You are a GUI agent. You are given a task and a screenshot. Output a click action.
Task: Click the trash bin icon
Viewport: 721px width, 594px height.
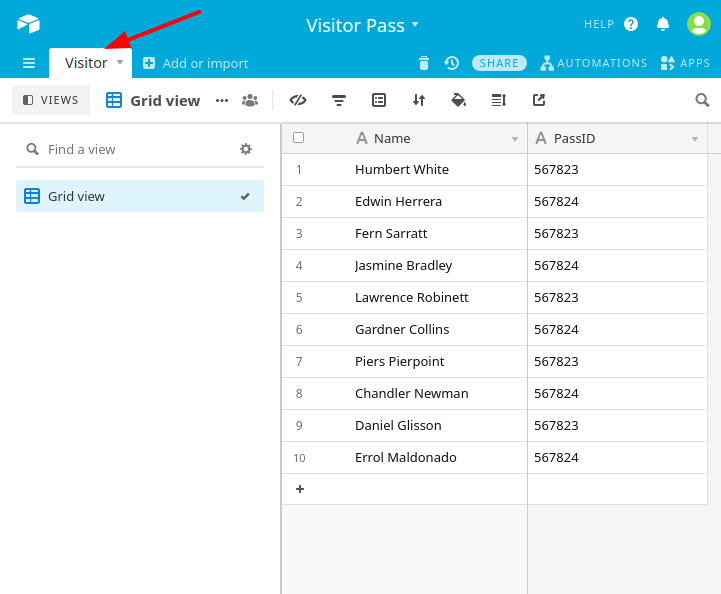(424, 63)
